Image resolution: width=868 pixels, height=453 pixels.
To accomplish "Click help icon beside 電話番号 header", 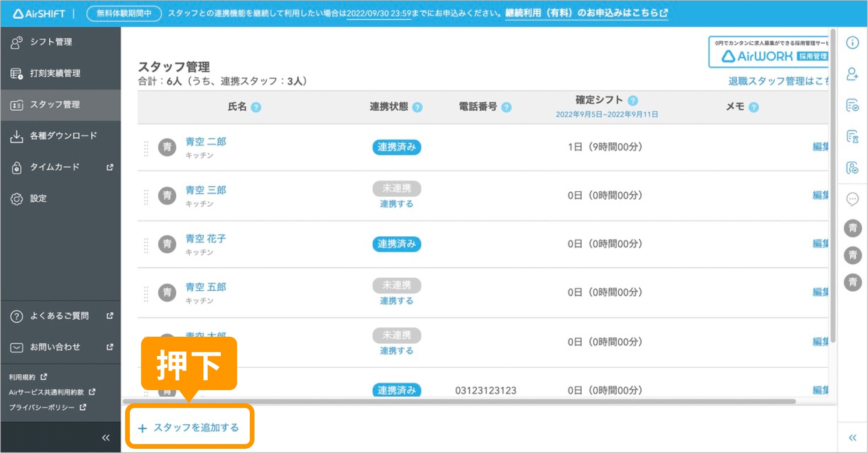I will click(x=506, y=107).
